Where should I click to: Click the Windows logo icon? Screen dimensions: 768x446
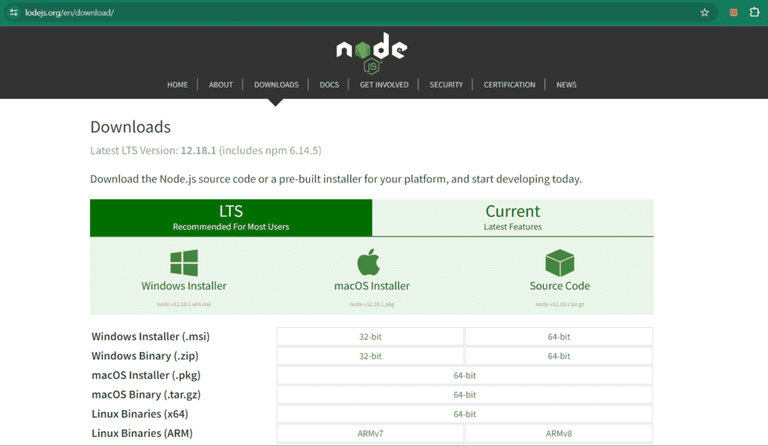click(x=184, y=263)
